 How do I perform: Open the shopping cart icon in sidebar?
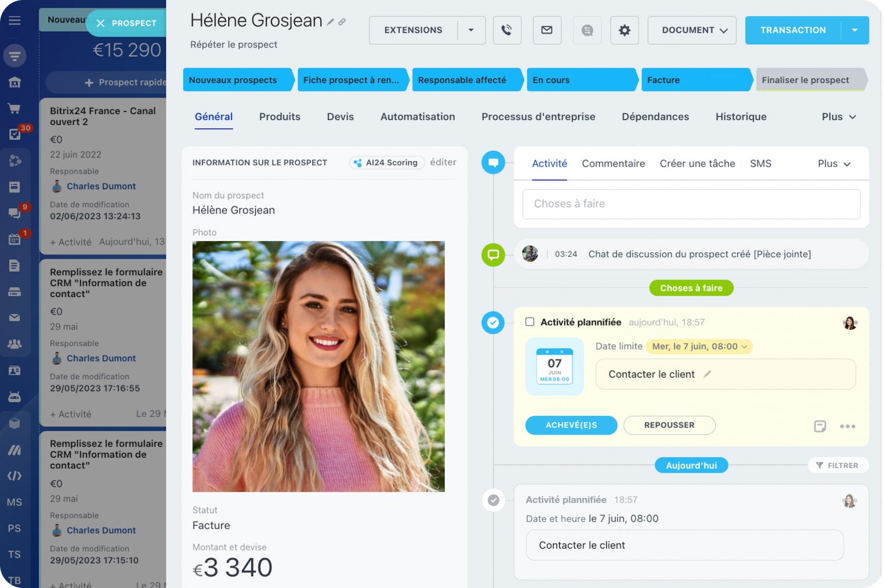tap(15, 108)
